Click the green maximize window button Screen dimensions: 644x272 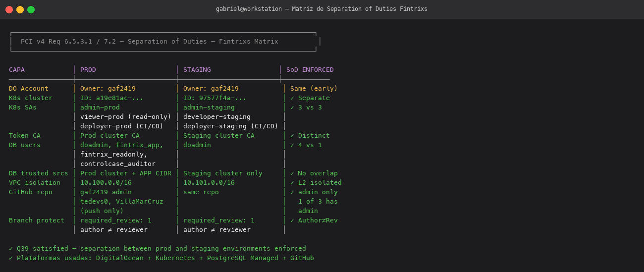coord(31,9)
